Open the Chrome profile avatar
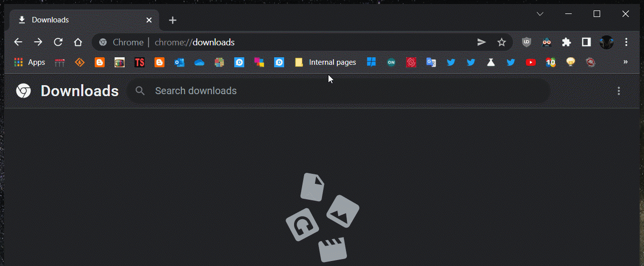Screen dimensions: 644x266 [x=606, y=42]
